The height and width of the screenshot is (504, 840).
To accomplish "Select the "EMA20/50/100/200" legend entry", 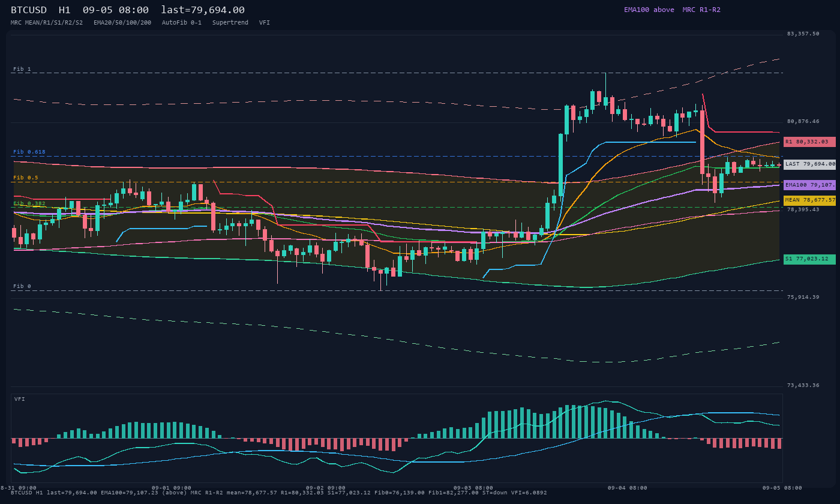I will pyautogui.click(x=122, y=23).
